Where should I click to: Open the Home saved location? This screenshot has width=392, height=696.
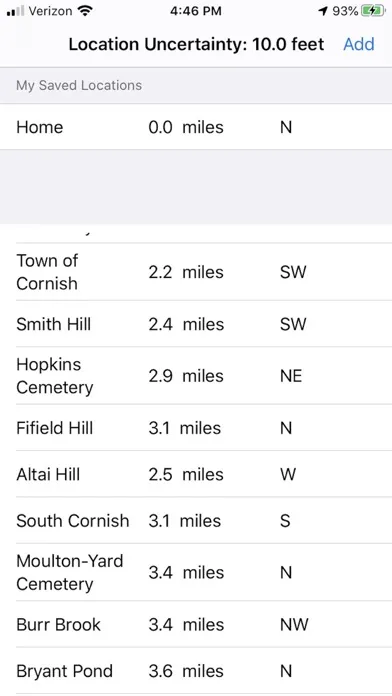click(196, 127)
